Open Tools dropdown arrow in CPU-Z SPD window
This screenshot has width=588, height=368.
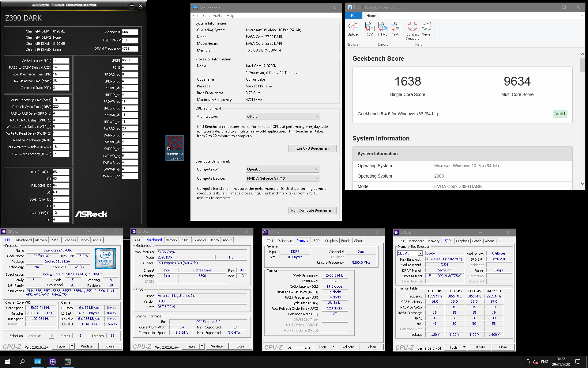click(464, 347)
